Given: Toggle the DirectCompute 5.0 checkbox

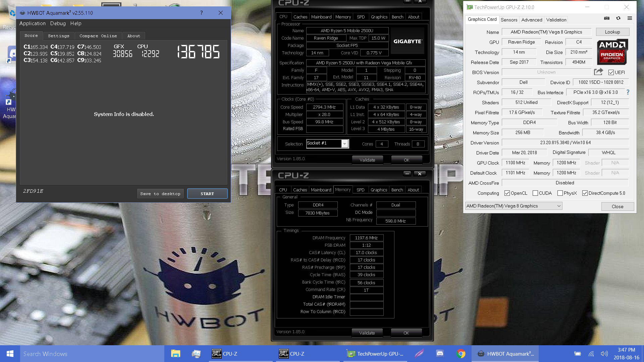Looking at the screenshot, I should click(x=585, y=193).
